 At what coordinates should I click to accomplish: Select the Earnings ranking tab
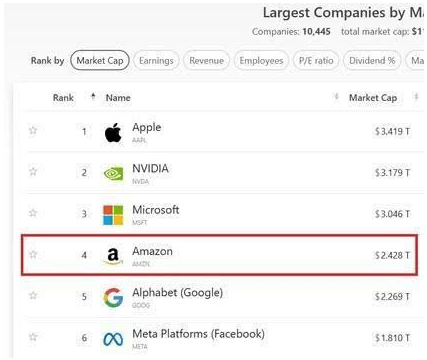pyautogui.click(x=156, y=61)
